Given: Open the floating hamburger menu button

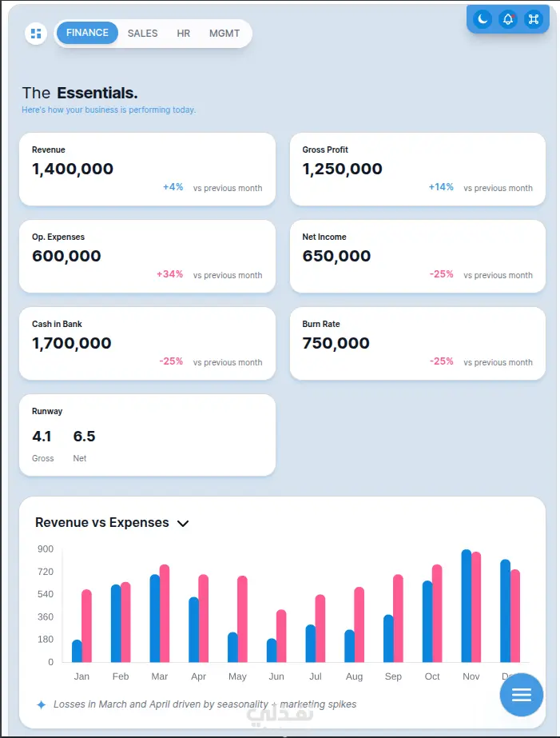Looking at the screenshot, I should tap(521, 695).
